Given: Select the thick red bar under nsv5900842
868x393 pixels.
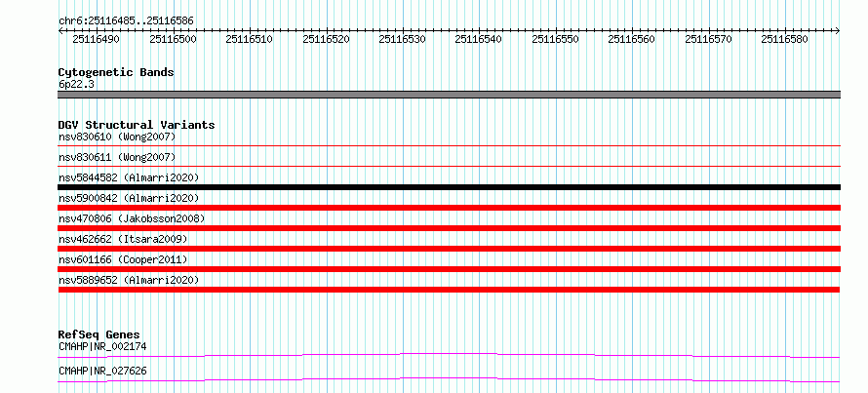Looking at the screenshot, I should click(x=449, y=208).
